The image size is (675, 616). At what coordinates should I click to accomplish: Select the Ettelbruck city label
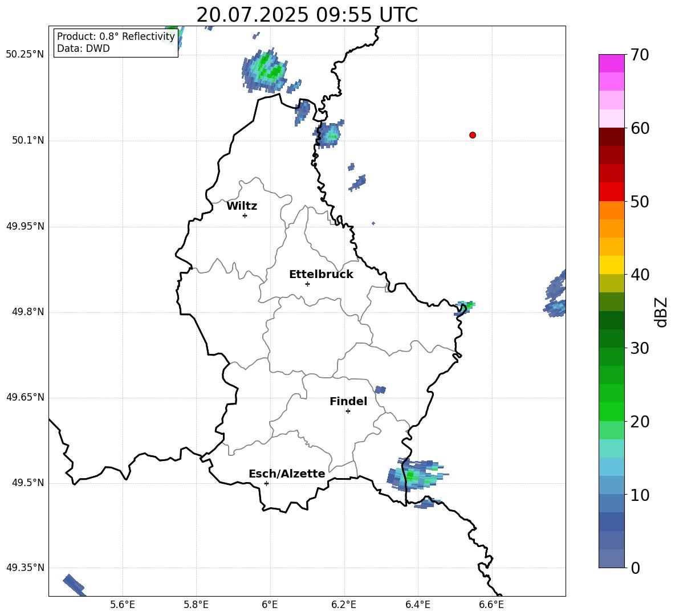[x=321, y=275]
